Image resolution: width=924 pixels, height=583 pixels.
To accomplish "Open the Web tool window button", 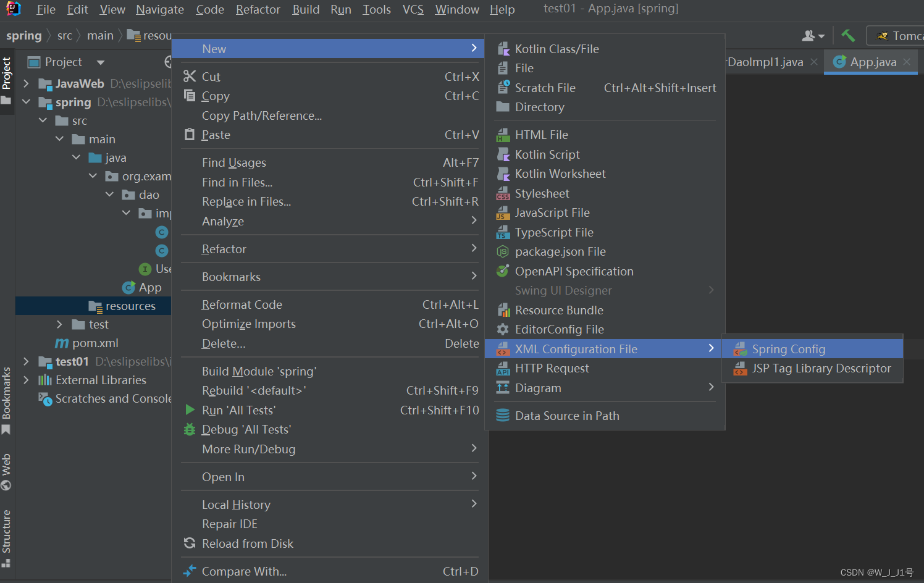I will (x=7, y=472).
